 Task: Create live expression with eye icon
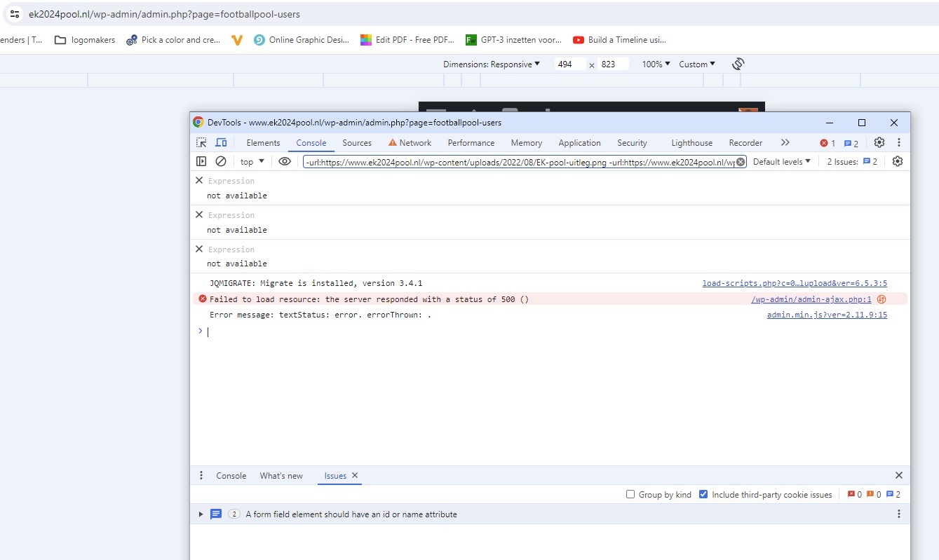coord(284,161)
